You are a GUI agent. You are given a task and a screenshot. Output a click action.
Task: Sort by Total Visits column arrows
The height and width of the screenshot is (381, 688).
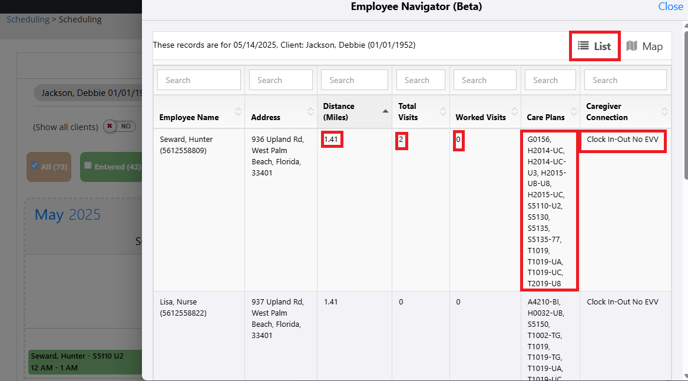pyautogui.click(x=443, y=111)
